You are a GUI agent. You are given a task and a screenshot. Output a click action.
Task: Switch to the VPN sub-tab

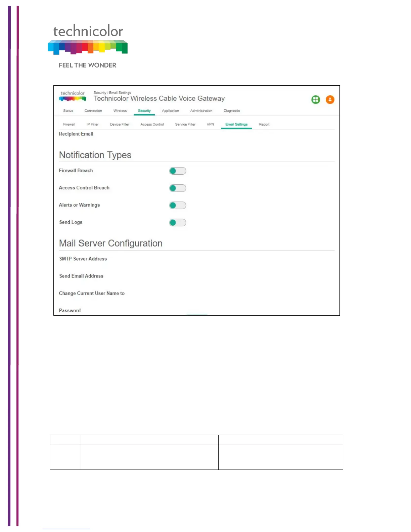(x=211, y=124)
